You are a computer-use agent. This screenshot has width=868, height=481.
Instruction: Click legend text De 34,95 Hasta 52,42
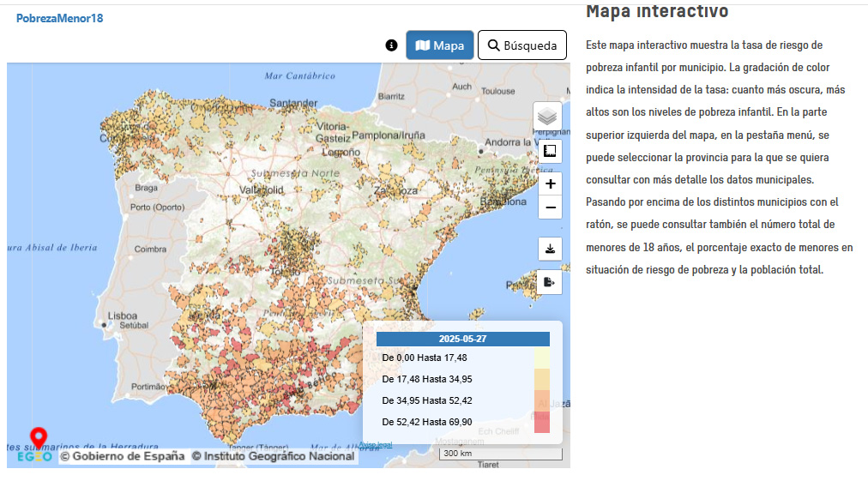[x=427, y=400]
